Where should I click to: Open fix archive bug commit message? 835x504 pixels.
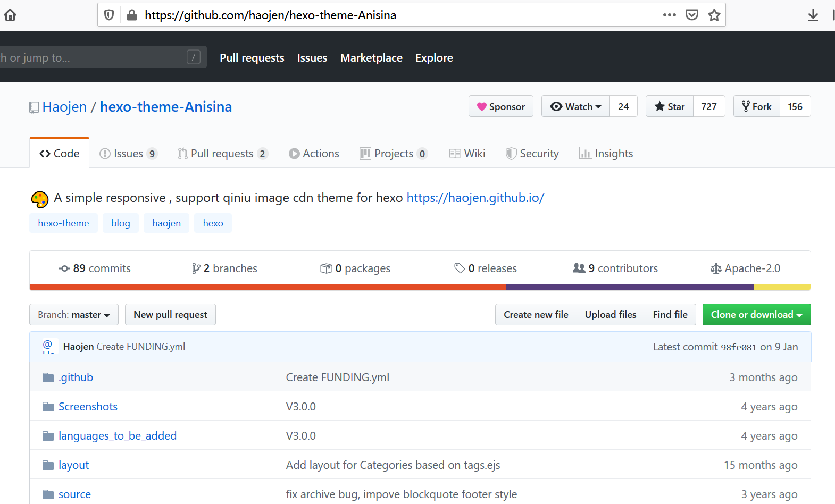click(402, 494)
